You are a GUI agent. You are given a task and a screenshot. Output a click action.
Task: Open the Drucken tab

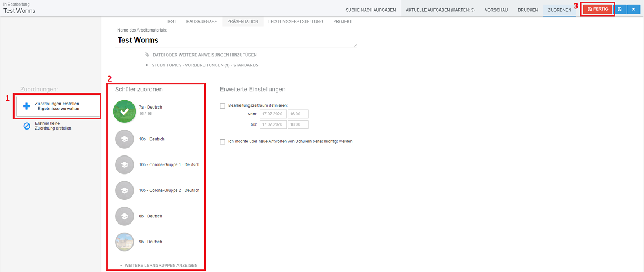528,10
